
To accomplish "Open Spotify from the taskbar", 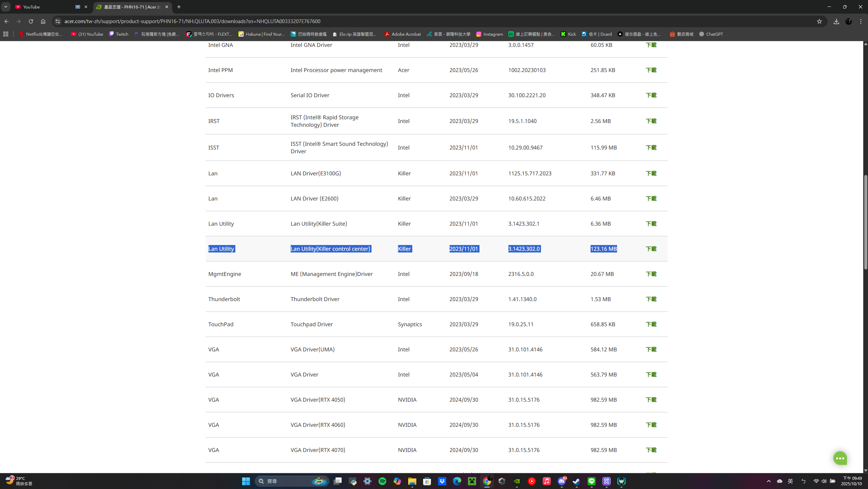I will click(x=382, y=481).
